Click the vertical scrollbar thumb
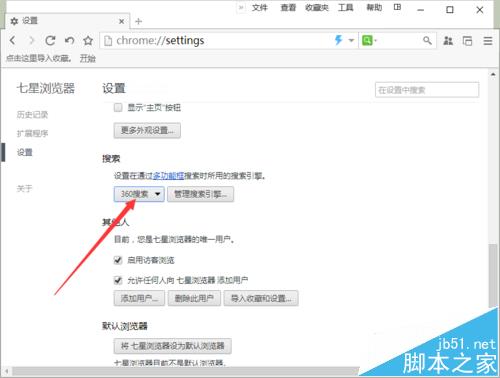 [493, 276]
